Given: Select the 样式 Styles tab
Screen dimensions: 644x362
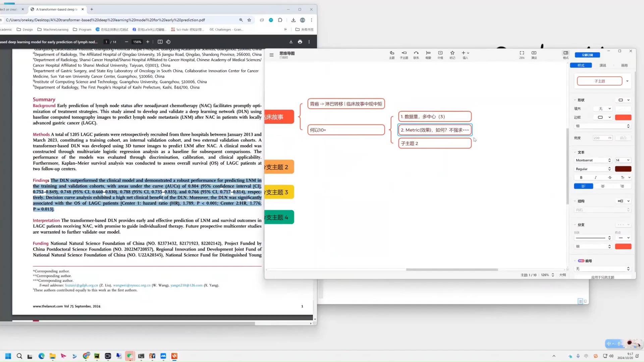Looking at the screenshot, I should [581, 65].
